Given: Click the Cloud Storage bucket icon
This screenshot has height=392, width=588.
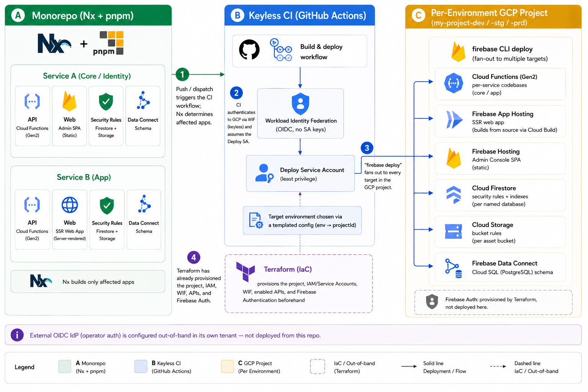Looking at the screenshot, I should [x=454, y=231].
